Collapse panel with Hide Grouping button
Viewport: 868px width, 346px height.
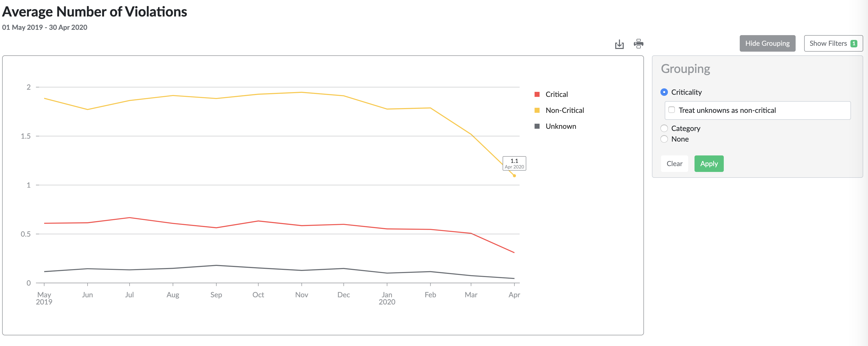767,43
